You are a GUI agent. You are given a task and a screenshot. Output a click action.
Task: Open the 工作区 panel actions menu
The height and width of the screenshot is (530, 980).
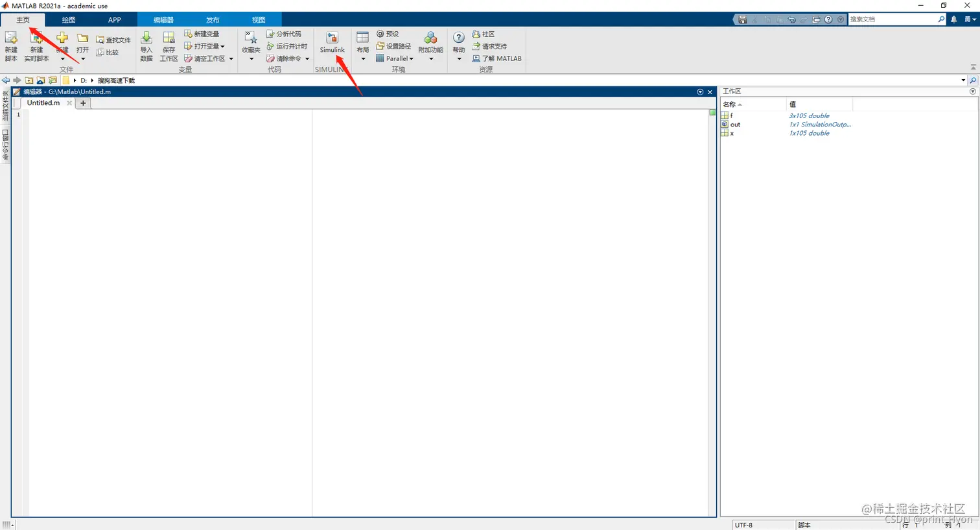973,91
